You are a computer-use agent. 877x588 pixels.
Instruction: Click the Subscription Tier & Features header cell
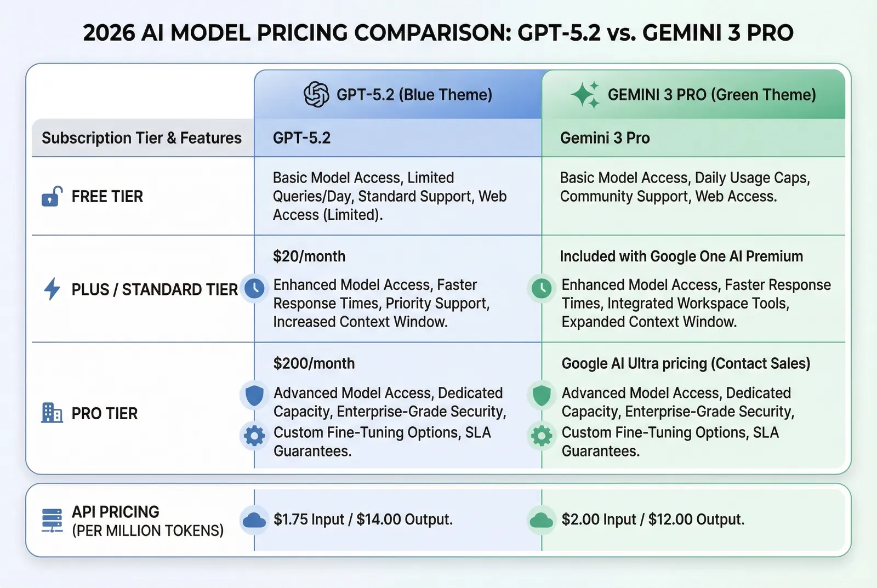point(141,138)
